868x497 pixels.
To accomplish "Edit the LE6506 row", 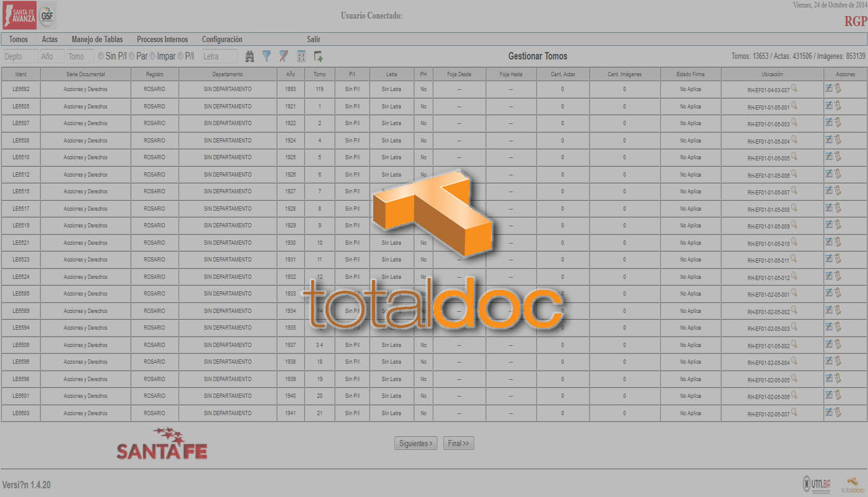I will click(x=829, y=344).
